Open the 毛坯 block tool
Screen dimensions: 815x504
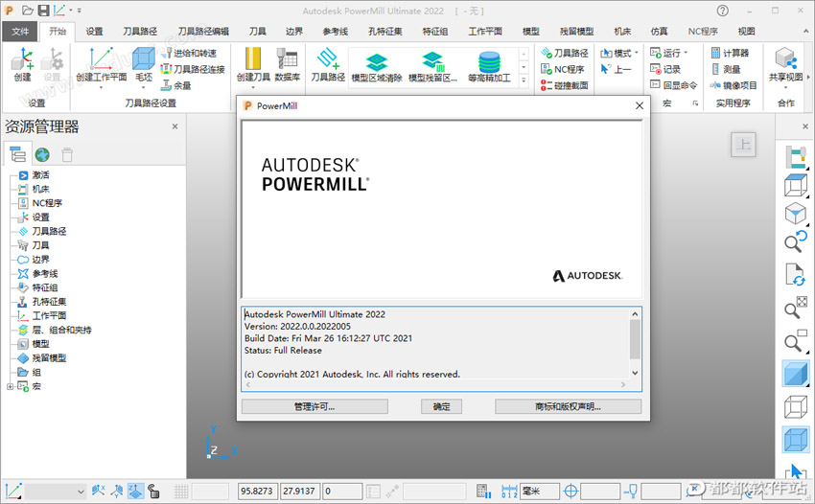[144, 65]
